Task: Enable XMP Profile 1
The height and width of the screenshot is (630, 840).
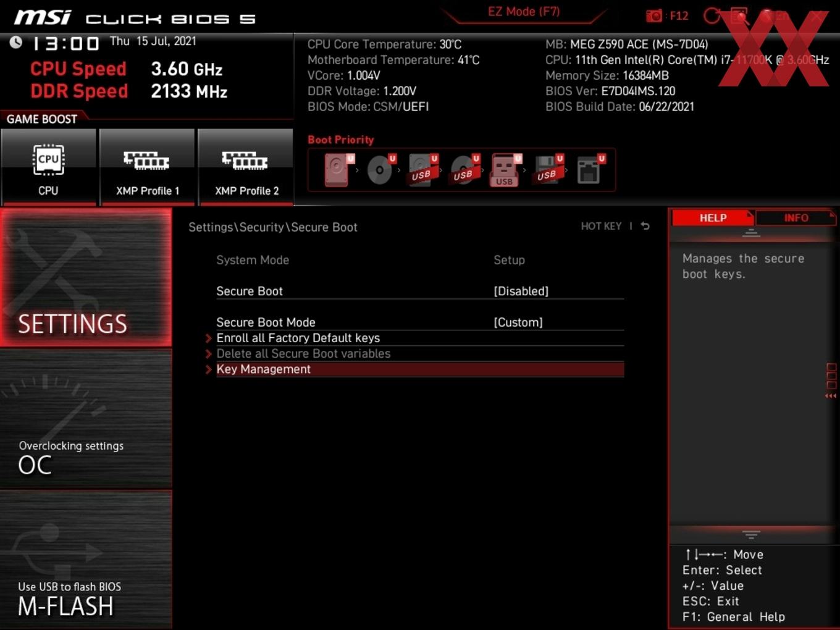Action: click(x=147, y=166)
